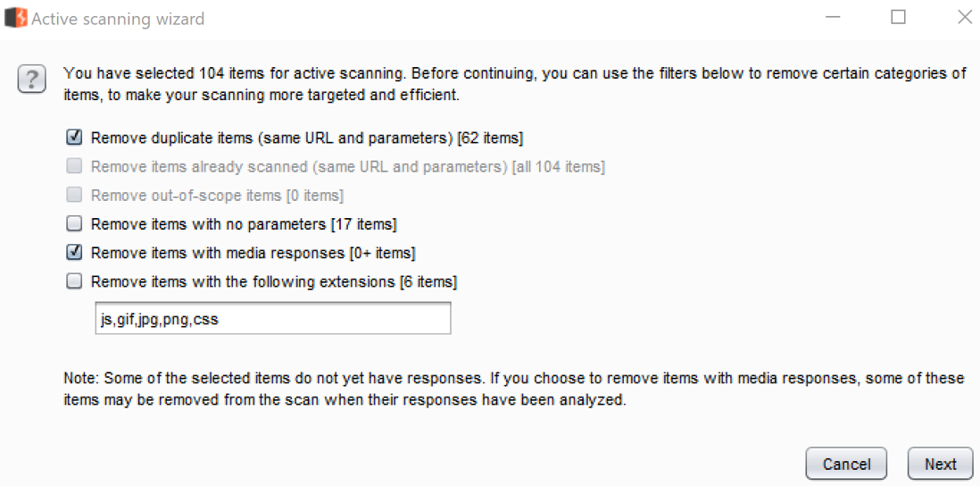Close the Active scanning wizard window
Image resolution: width=980 pixels, height=486 pixels.
[964, 18]
